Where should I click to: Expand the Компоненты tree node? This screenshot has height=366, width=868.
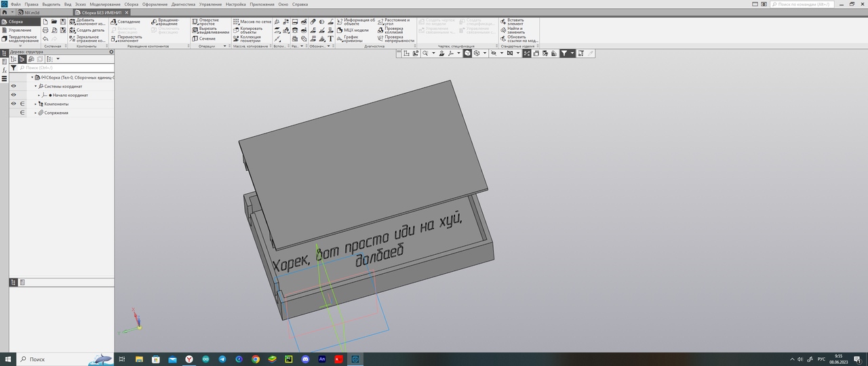(35, 104)
